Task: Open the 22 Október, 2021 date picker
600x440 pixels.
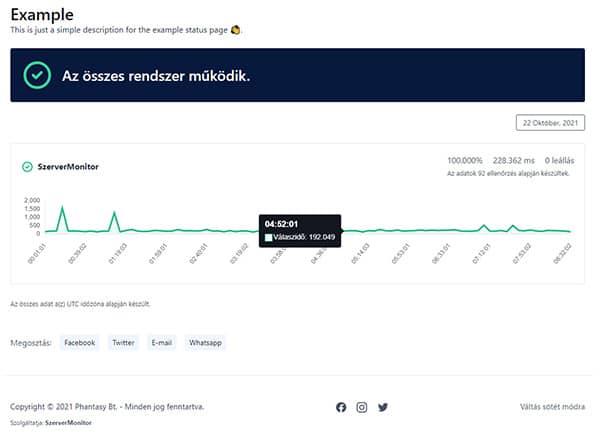Action: (x=549, y=123)
